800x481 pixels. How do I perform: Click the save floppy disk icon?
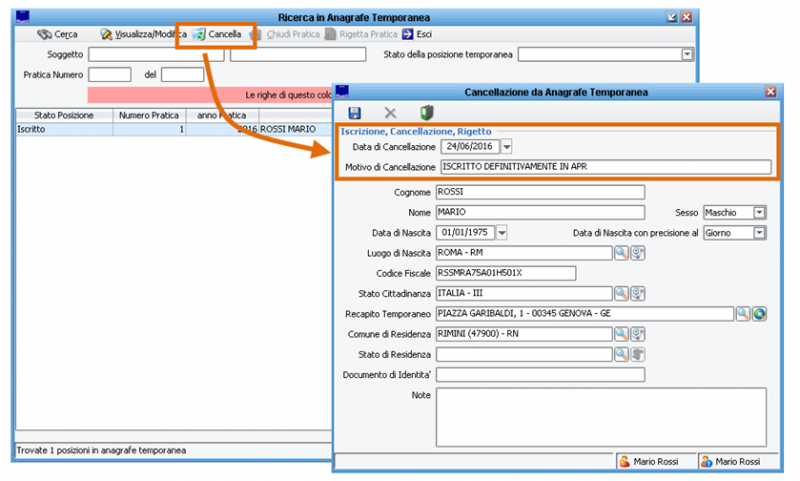click(354, 113)
